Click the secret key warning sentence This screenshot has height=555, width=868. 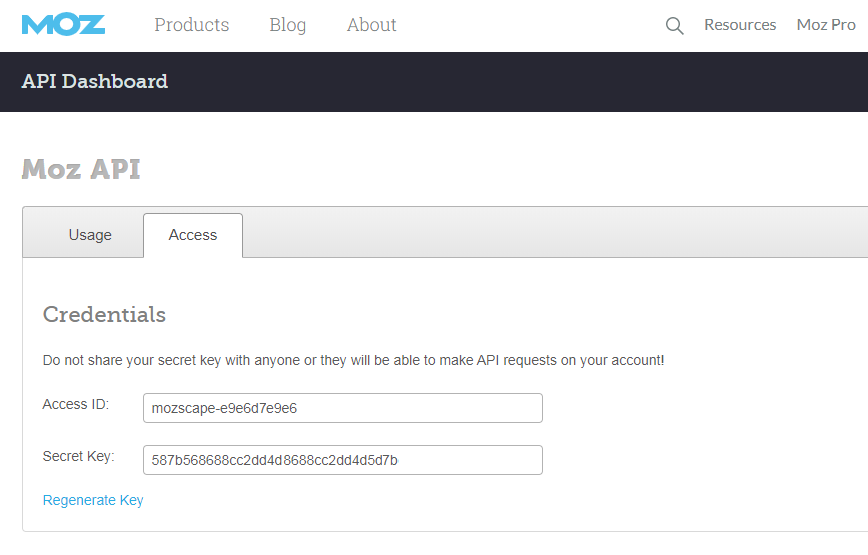353,360
